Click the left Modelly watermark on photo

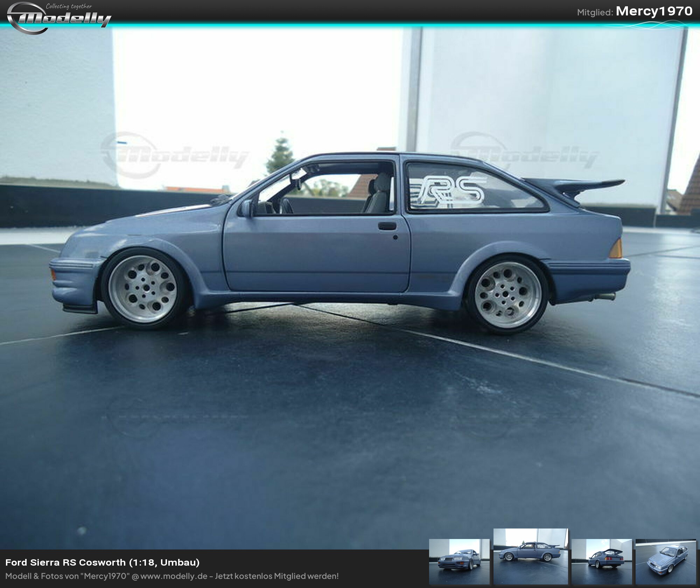pyautogui.click(x=175, y=155)
